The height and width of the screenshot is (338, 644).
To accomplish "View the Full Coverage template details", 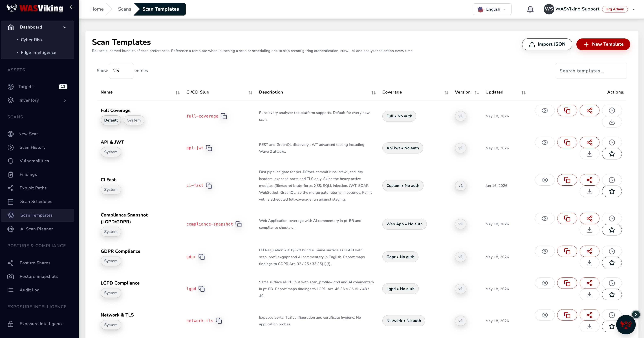I will pyautogui.click(x=545, y=110).
